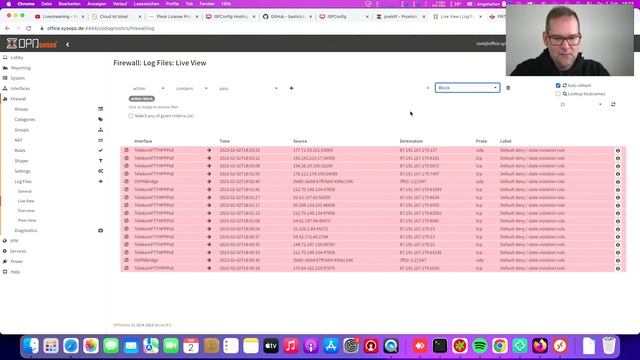Viewport: 640px width, 360px height.
Task: Go back with the Chrome back arrow
Action: pos(7,29)
